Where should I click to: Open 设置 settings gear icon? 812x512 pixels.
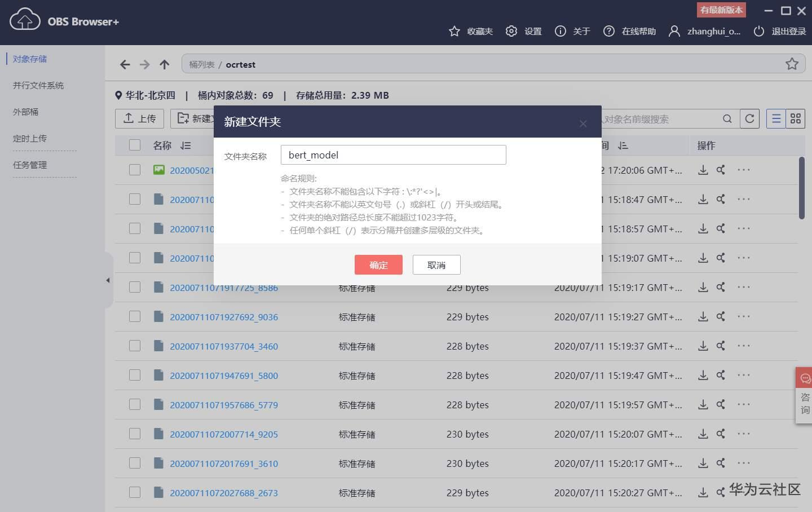[511, 32]
